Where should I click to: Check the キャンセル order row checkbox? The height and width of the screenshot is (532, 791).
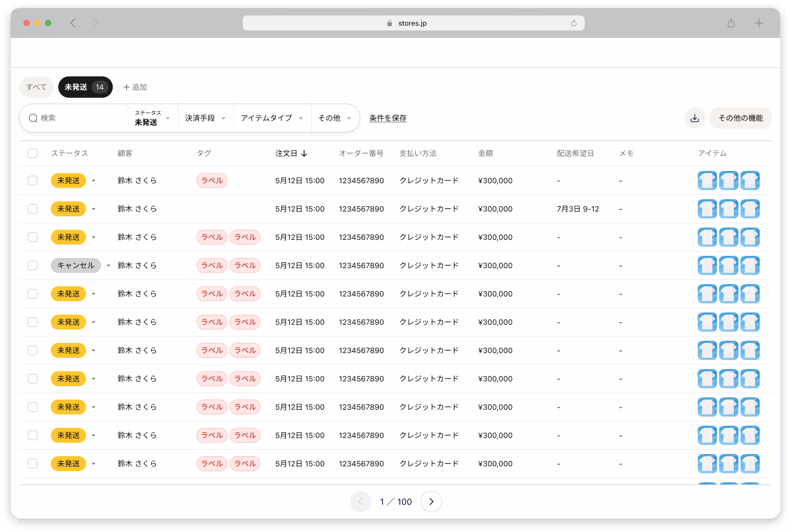tap(33, 265)
